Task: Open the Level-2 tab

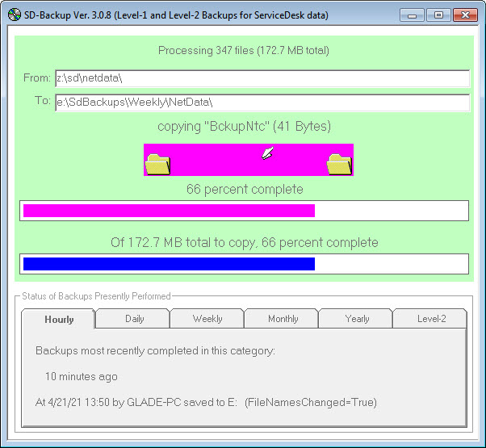Action: tap(430, 319)
